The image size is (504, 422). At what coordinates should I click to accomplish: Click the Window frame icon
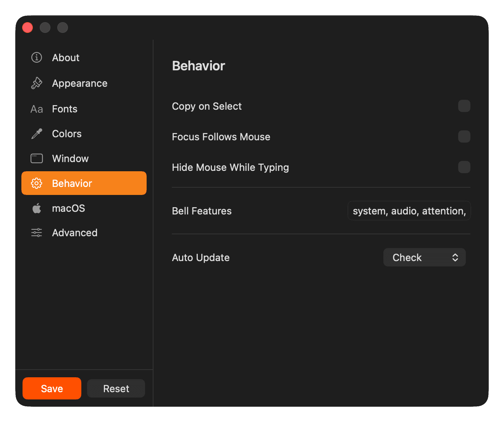36,158
